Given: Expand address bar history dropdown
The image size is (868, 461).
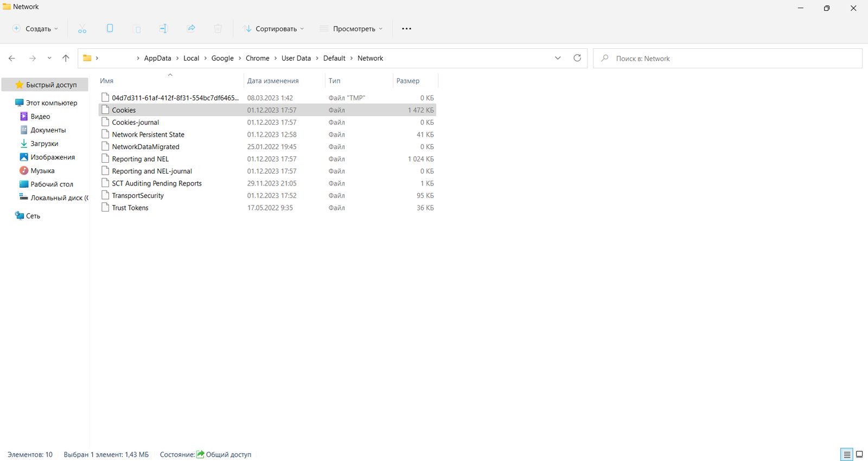Looking at the screenshot, I should [558, 58].
